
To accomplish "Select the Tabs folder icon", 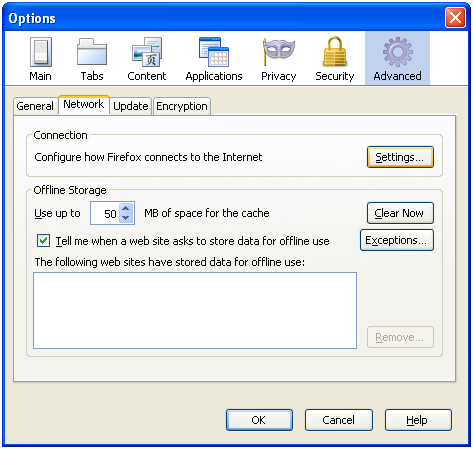I will tap(92, 52).
